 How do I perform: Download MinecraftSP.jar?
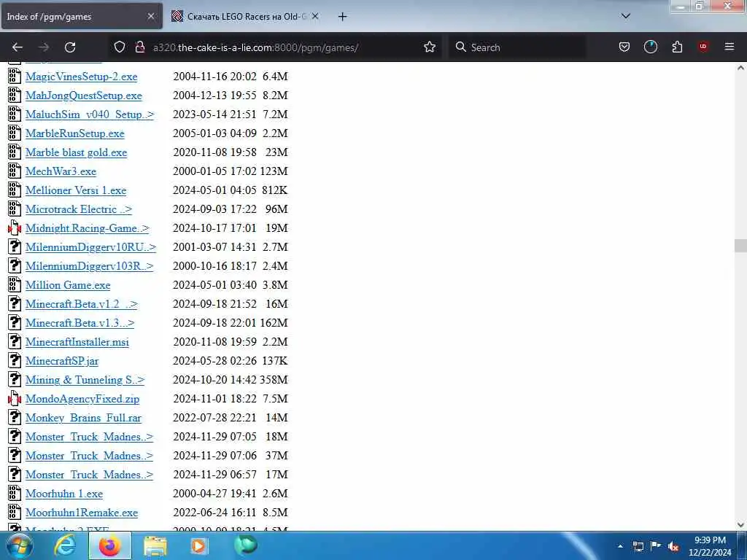click(x=62, y=361)
